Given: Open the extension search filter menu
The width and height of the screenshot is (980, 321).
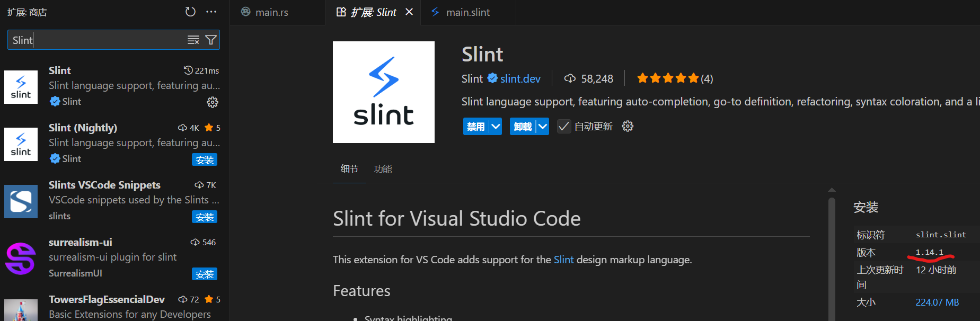Looking at the screenshot, I should 211,40.
